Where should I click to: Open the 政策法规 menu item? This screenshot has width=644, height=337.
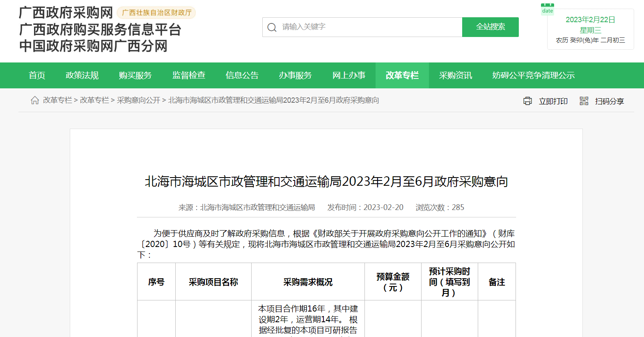point(82,76)
